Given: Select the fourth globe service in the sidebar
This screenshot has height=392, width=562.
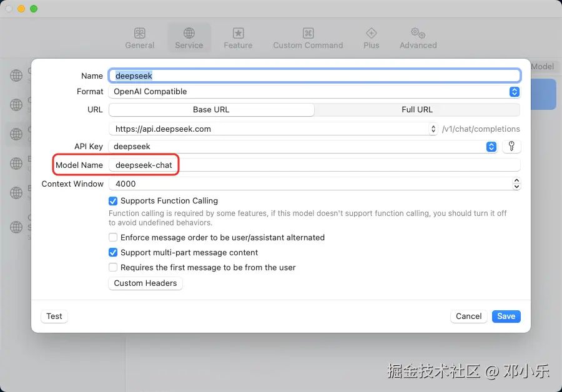Looking at the screenshot, I should [x=16, y=164].
